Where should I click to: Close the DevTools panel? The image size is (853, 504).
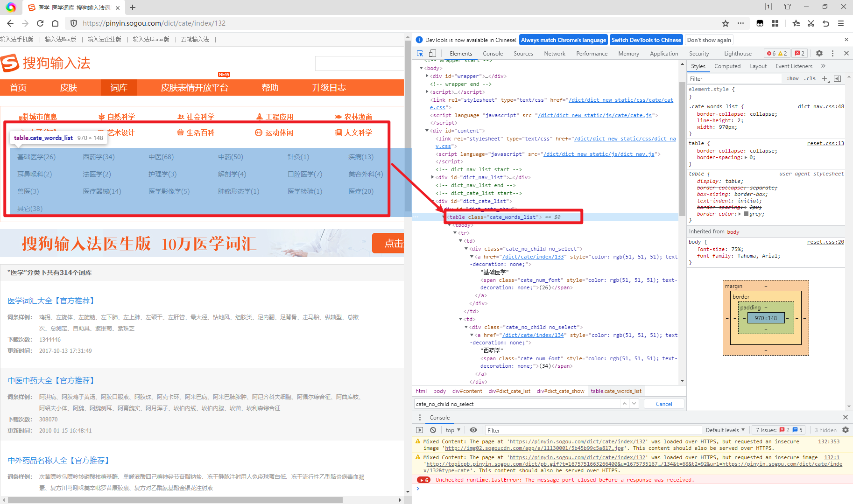pyautogui.click(x=846, y=53)
